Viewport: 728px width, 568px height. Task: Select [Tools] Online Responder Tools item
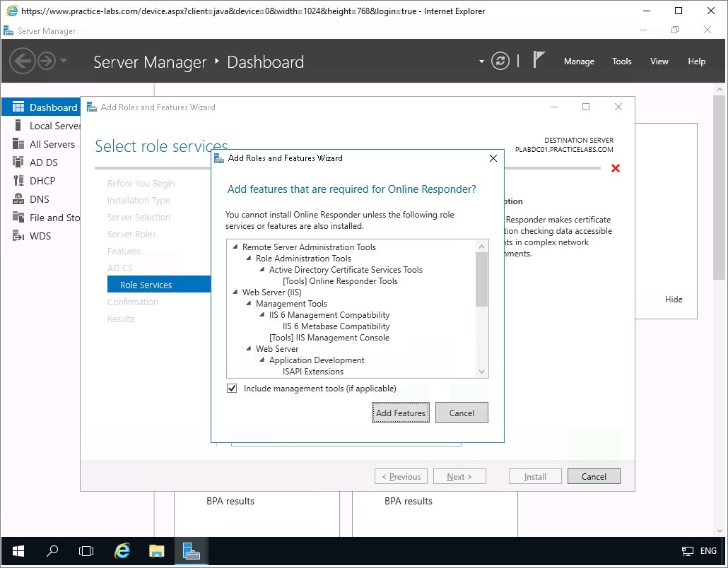coord(340,280)
